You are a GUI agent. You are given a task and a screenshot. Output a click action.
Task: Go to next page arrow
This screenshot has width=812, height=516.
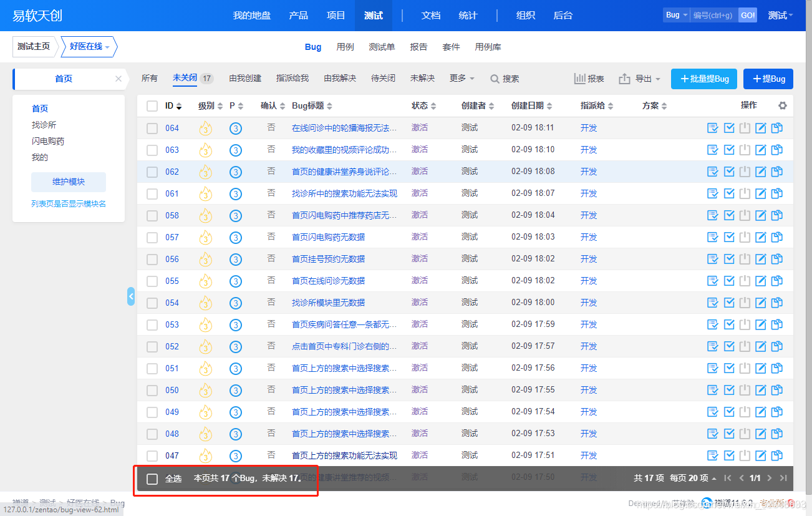[x=770, y=478]
